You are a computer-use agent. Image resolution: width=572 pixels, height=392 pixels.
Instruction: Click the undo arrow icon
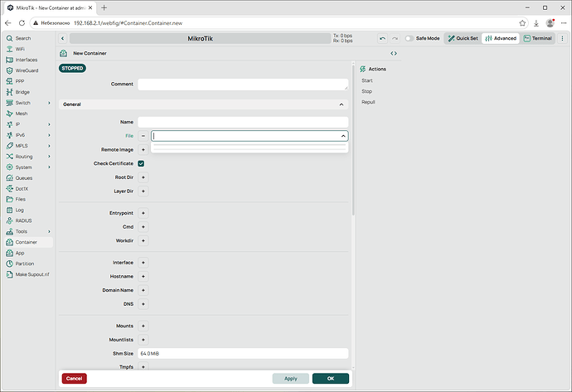coord(382,38)
